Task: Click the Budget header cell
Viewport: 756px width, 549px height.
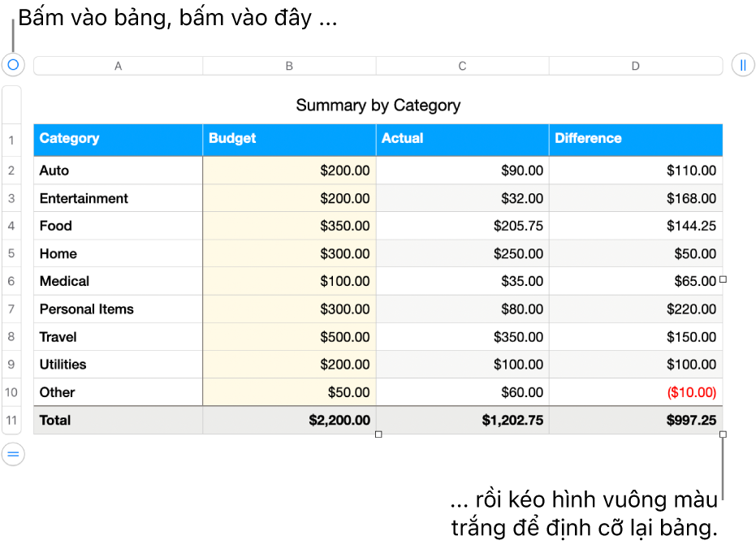Action: pos(289,139)
